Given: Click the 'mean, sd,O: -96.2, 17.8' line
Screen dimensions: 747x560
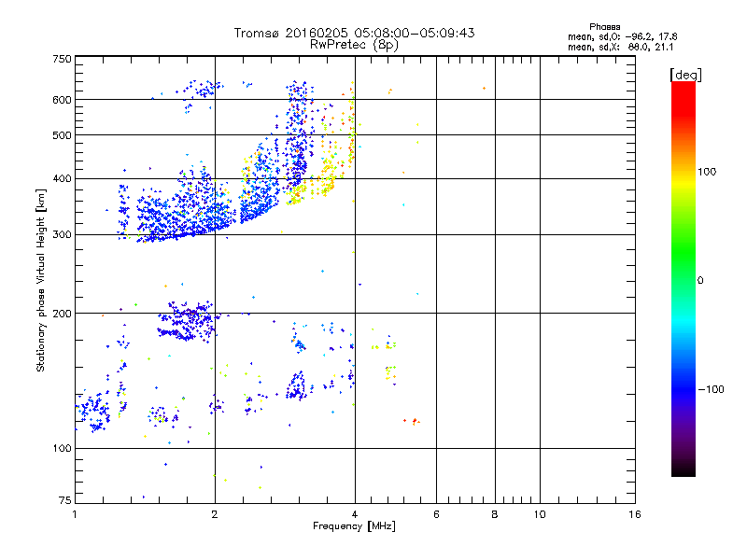Looking at the screenshot, I should click(623, 36).
